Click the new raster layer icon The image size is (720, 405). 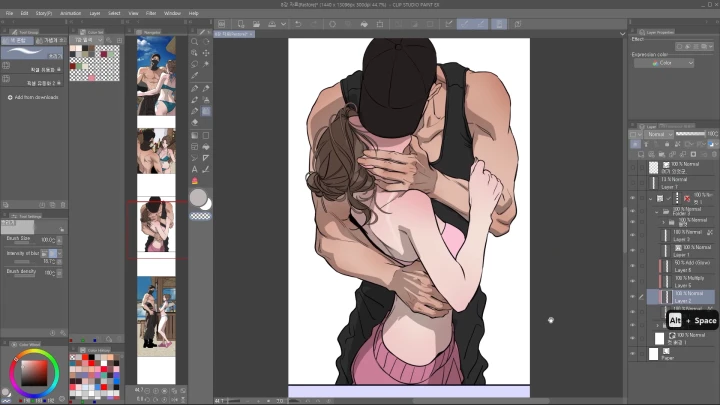tap(641, 154)
